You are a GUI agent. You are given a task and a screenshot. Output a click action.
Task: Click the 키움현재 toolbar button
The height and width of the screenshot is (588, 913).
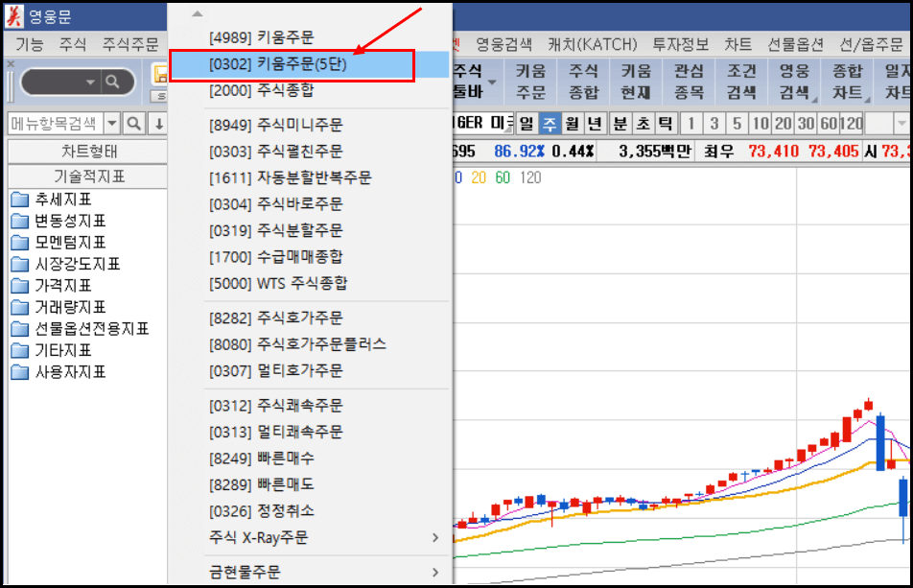coord(636,82)
